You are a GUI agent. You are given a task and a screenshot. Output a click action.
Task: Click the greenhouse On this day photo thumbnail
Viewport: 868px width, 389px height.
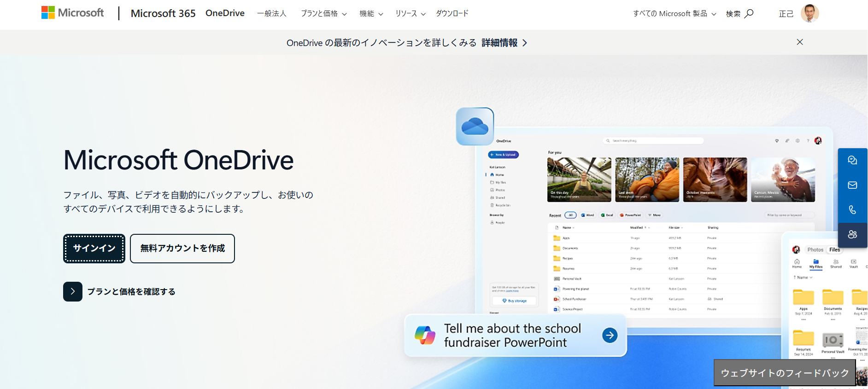click(579, 180)
